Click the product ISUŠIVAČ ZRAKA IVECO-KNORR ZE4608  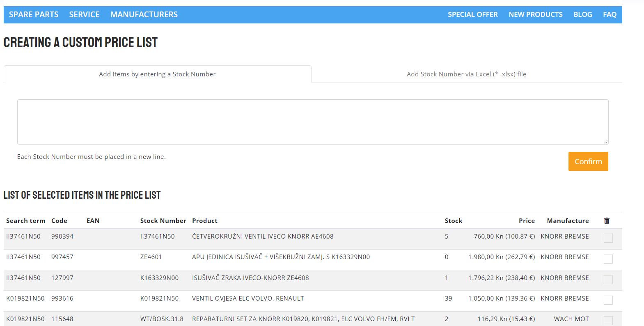click(x=250, y=278)
